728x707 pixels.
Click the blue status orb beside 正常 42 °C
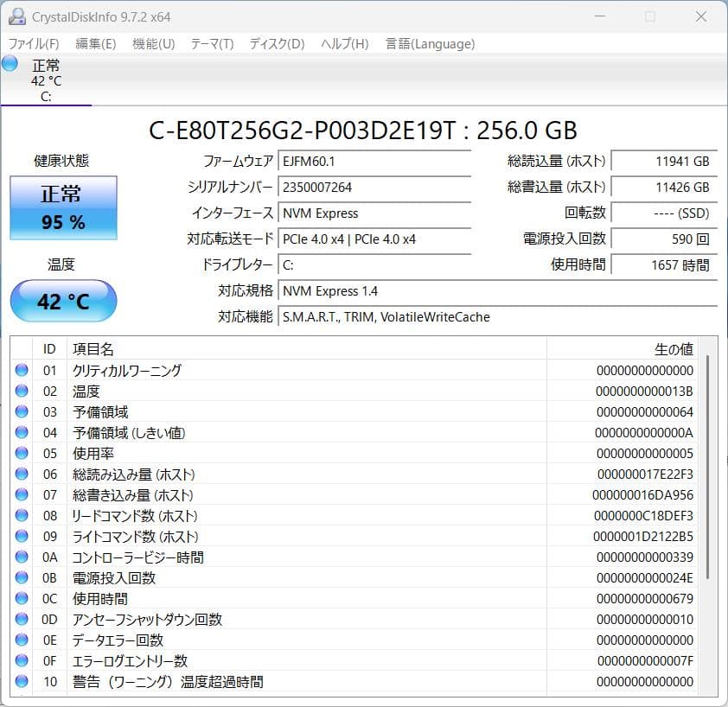click(x=10, y=64)
